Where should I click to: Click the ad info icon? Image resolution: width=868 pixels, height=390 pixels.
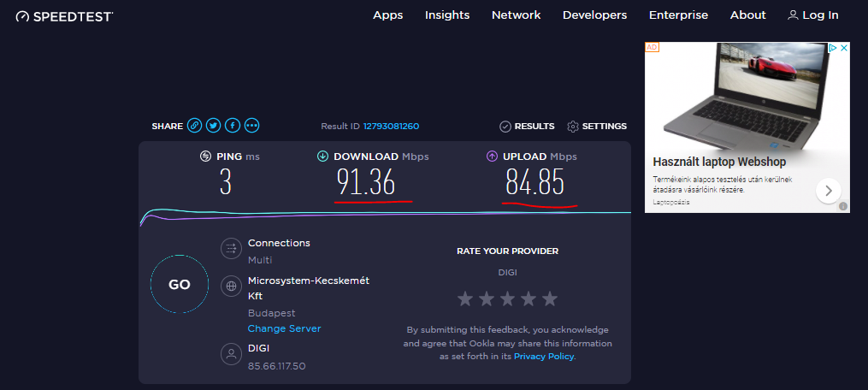(x=842, y=206)
